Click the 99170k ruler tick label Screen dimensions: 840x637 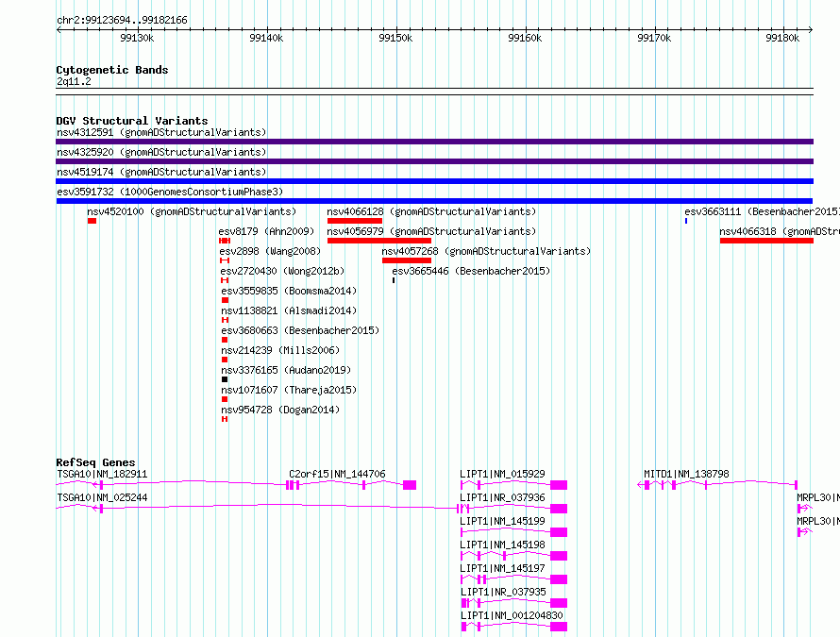[653, 38]
